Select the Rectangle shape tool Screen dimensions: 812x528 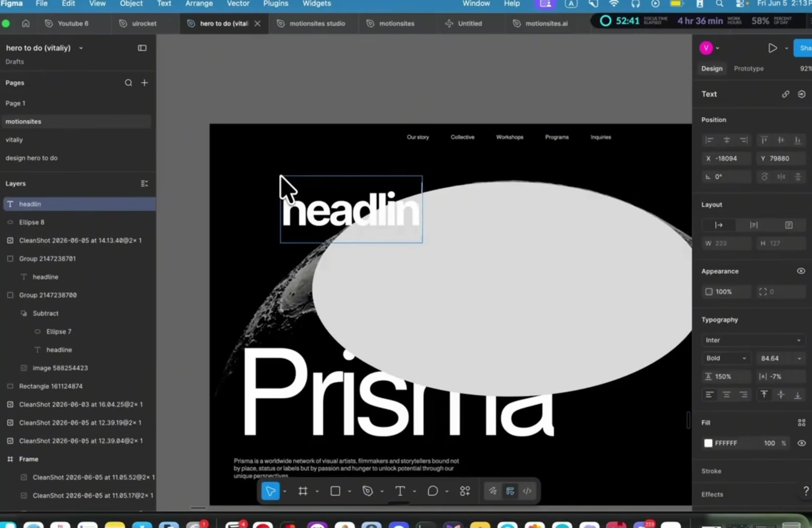[x=335, y=491]
